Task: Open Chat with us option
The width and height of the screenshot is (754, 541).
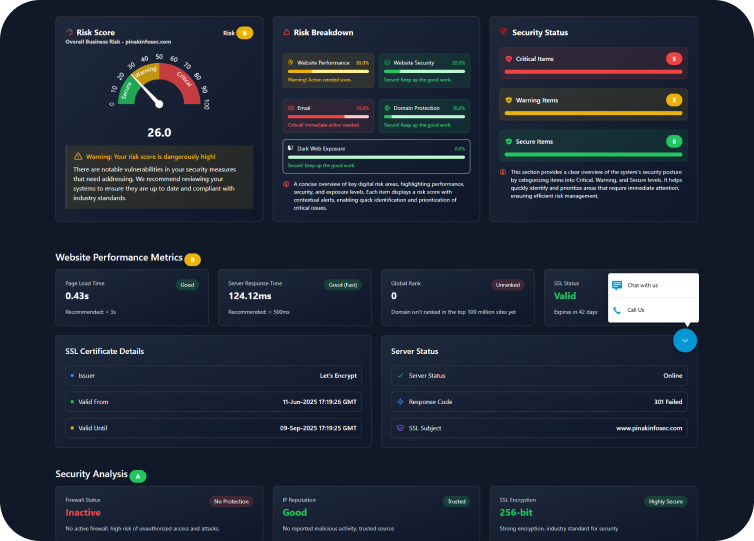Action: click(653, 285)
